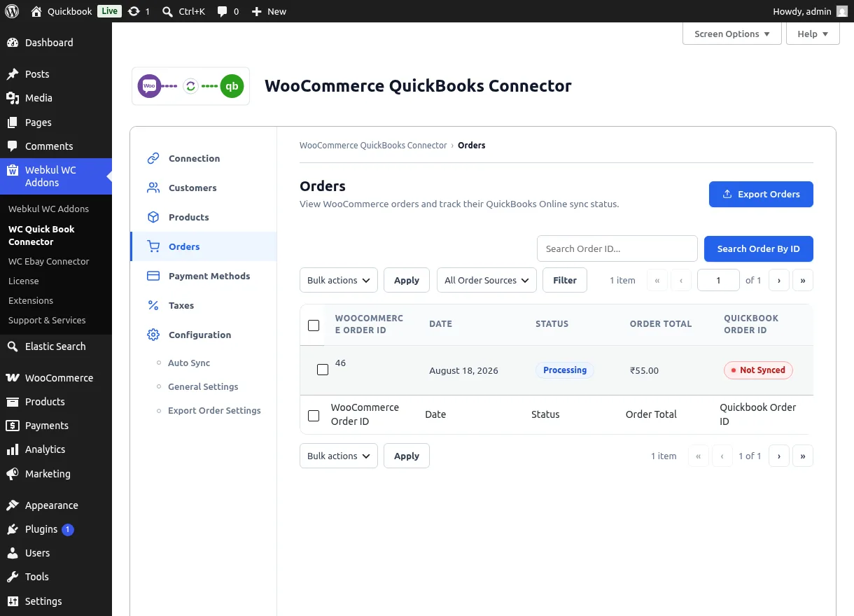854x616 pixels.
Task: Open the License submenu item
Action: click(x=24, y=281)
